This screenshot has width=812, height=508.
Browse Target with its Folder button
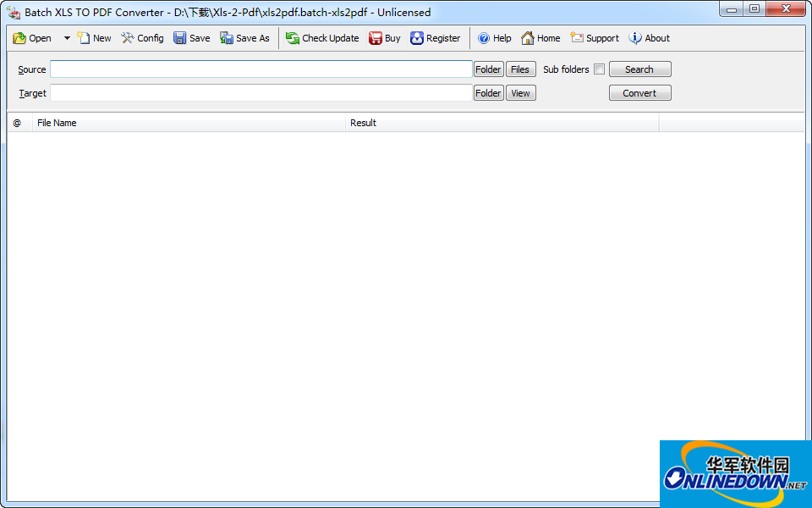(x=488, y=93)
